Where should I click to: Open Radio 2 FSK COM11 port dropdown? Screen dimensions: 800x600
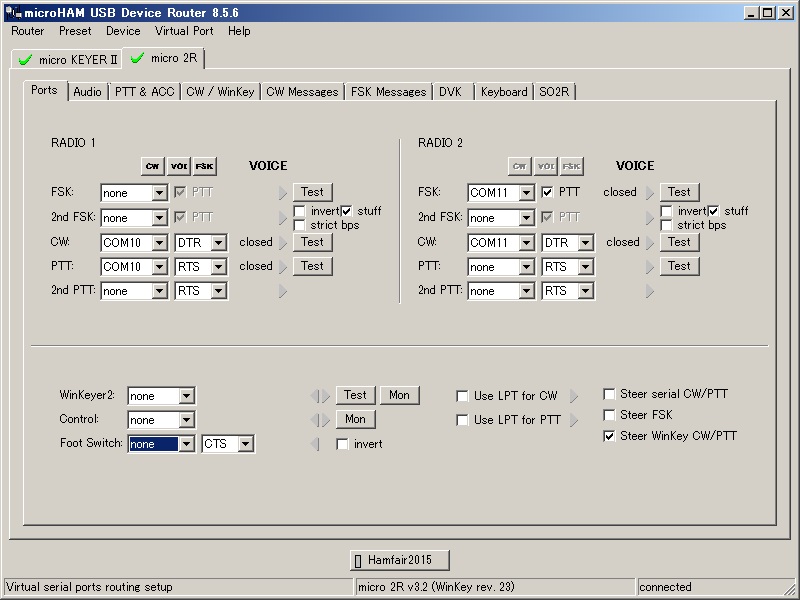[527, 193]
